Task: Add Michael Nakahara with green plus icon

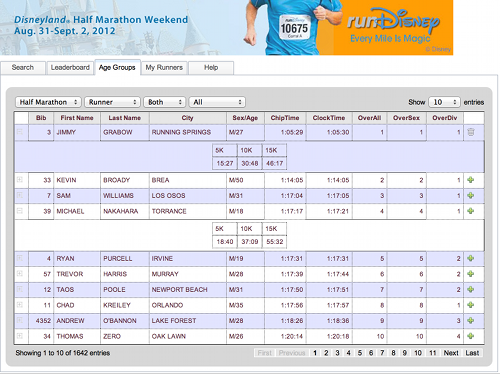Action: point(471,211)
